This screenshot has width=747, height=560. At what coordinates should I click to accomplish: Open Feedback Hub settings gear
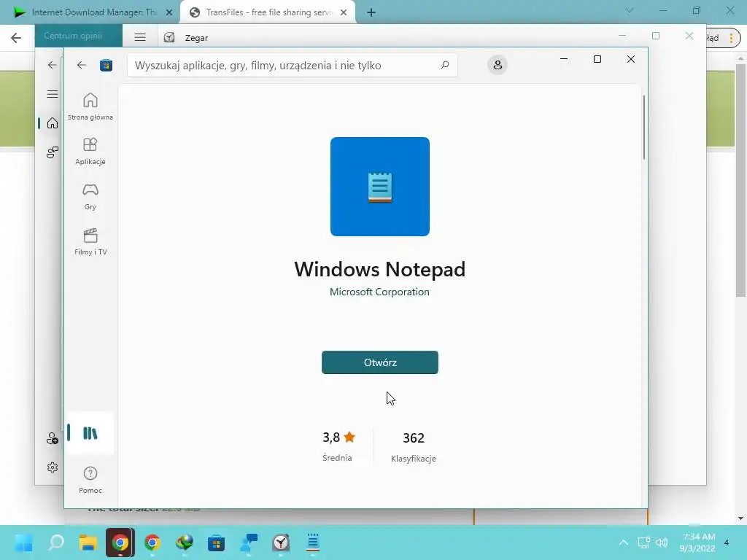click(53, 467)
